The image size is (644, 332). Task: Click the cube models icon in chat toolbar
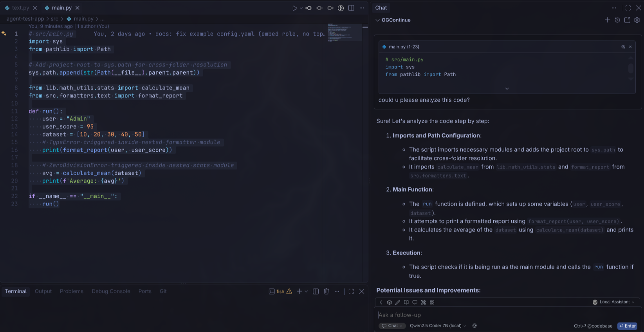(x=390, y=302)
